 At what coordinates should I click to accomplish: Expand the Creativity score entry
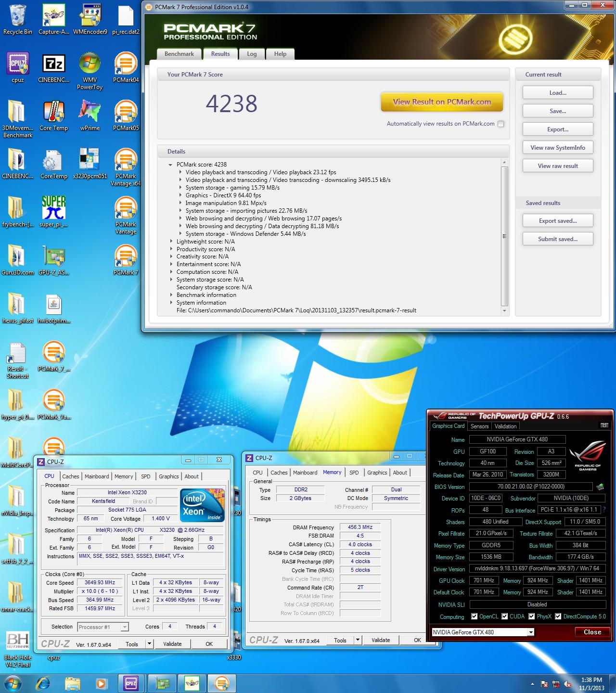coord(171,257)
